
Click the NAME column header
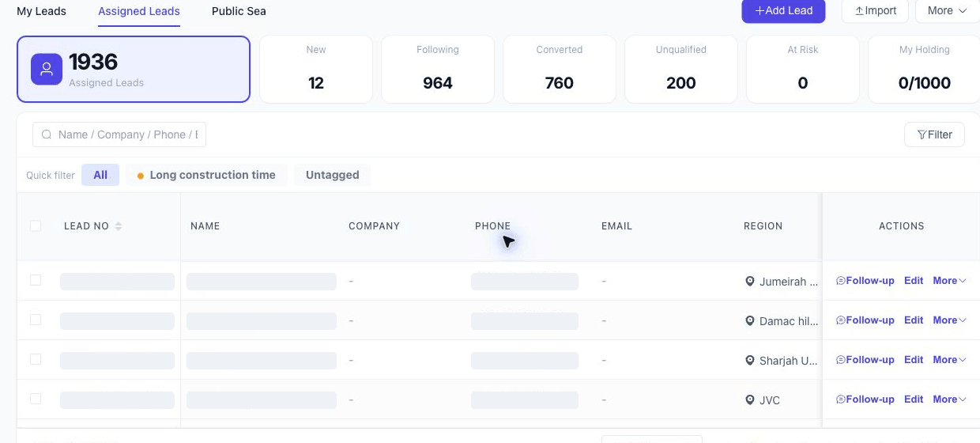click(x=205, y=226)
